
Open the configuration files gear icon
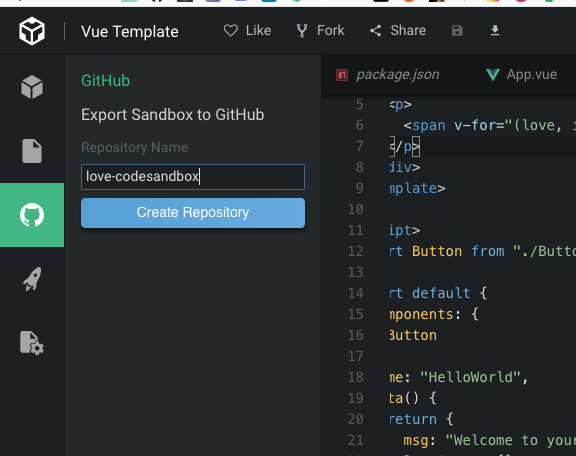(x=32, y=343)
